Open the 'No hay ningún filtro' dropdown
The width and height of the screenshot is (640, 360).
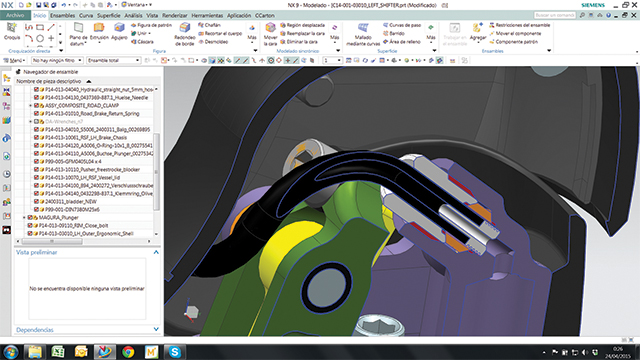58,60
